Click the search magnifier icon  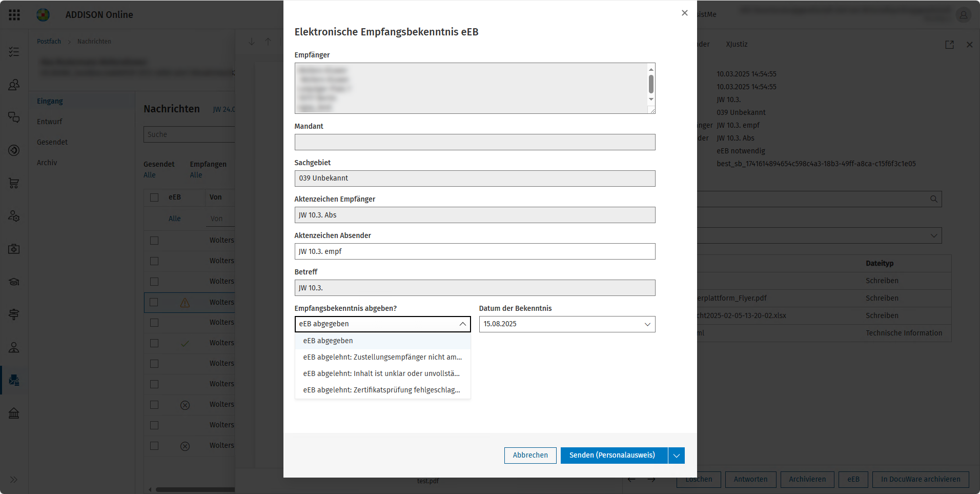tap(934, 199)
